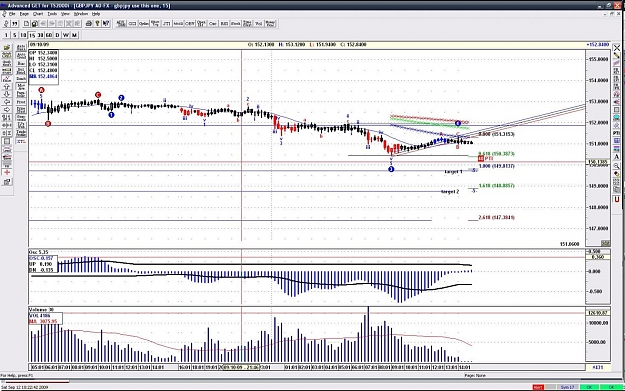Open the View menu
The image size is (625, 391).
coord(65,14)
